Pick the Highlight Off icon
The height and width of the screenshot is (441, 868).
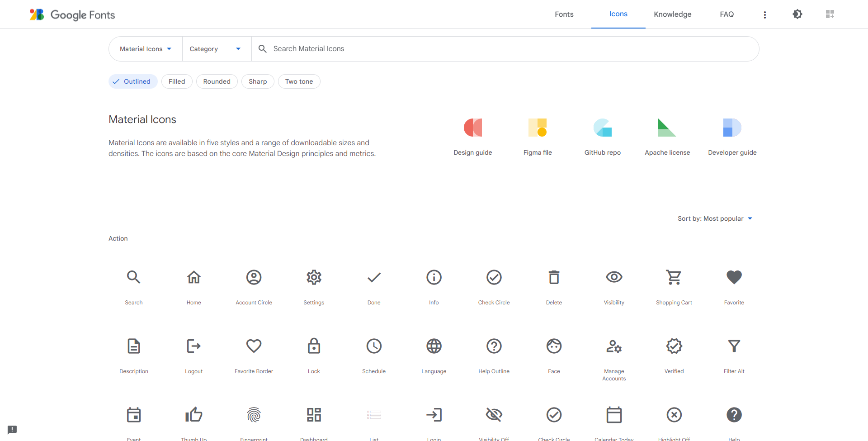pyautogui.click(x=674, y=415)
